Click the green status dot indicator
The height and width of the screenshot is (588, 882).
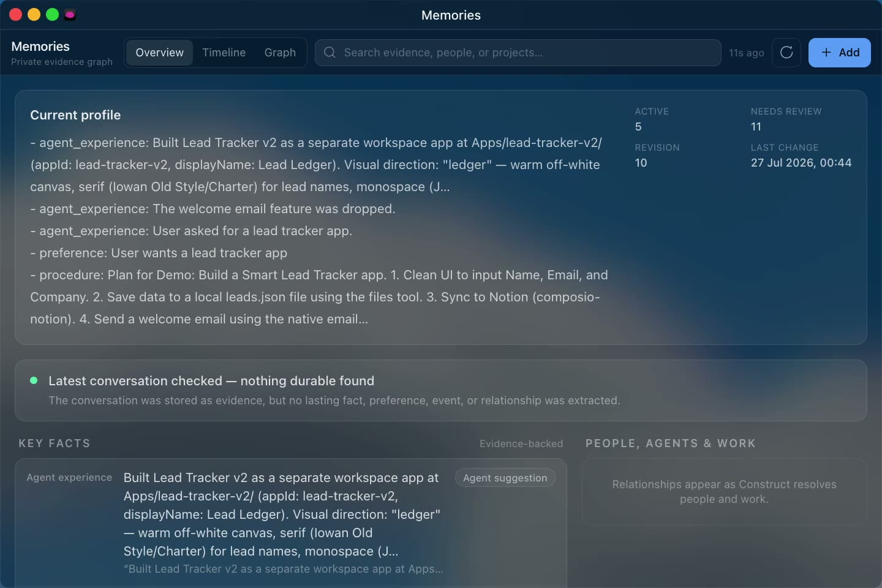click(34, 380)
